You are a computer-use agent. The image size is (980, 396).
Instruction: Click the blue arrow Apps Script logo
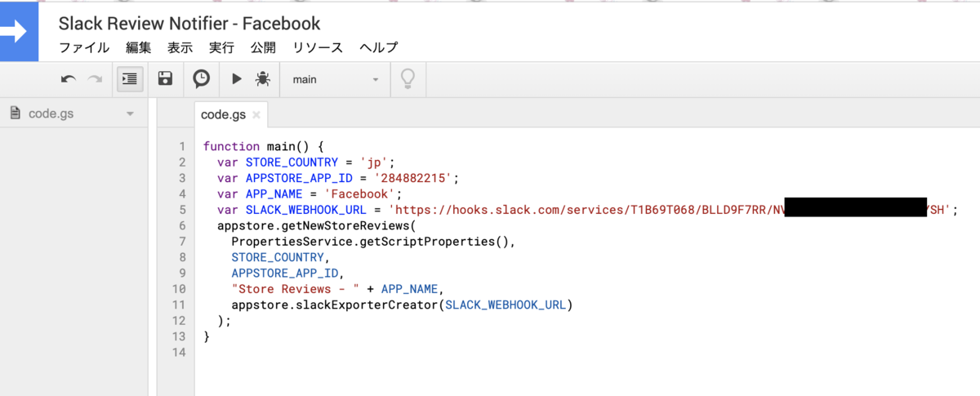coord(19,31)
